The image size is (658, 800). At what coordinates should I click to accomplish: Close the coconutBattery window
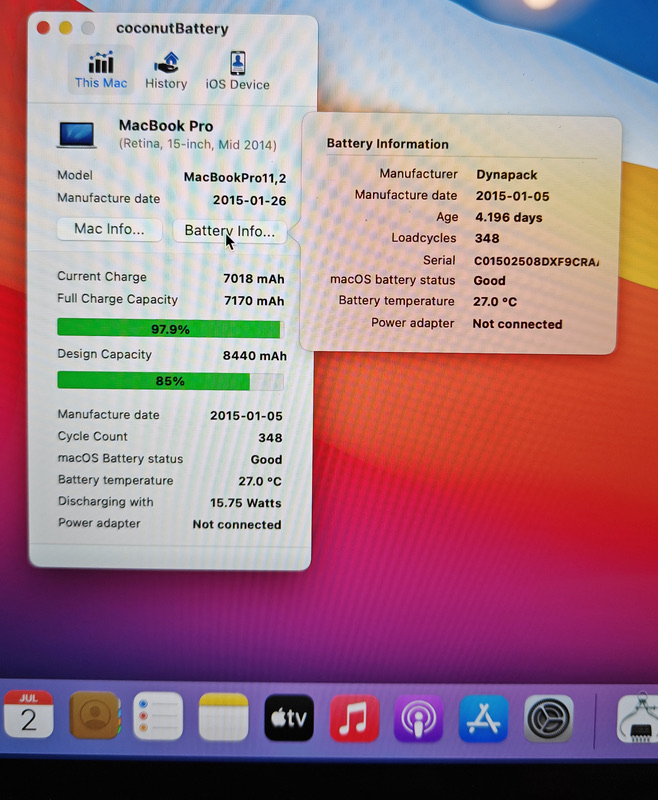(43, 28)
